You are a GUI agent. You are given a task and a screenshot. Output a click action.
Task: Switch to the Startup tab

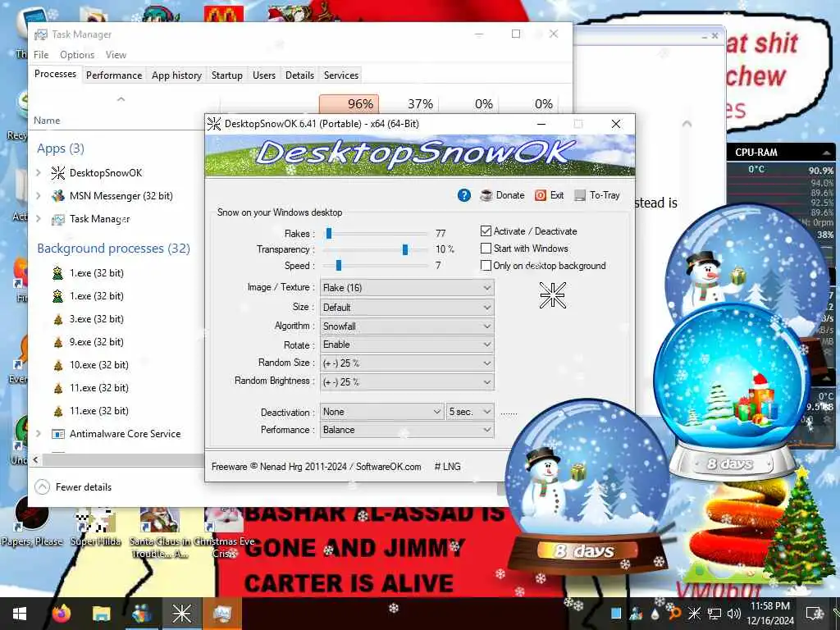coord(226,75)
